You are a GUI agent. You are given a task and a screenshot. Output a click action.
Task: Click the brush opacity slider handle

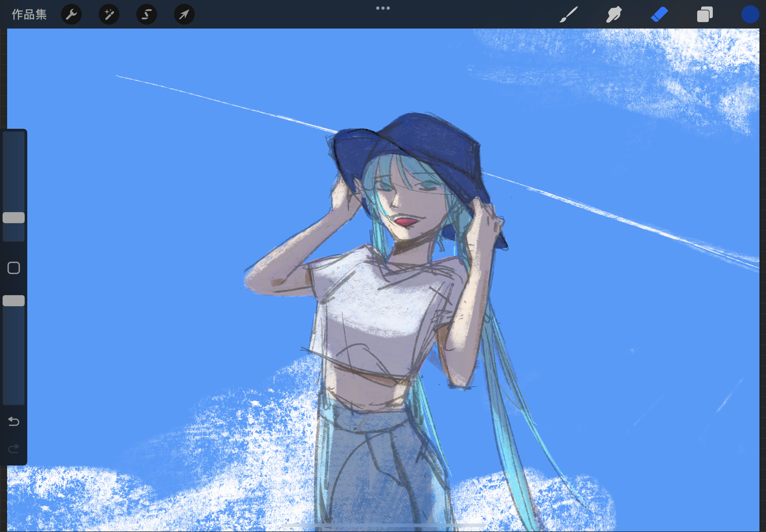coord(14,301)
